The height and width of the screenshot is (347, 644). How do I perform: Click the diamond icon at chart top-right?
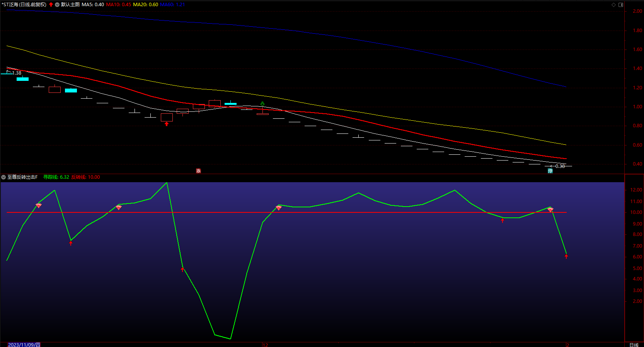click(613, 5)
